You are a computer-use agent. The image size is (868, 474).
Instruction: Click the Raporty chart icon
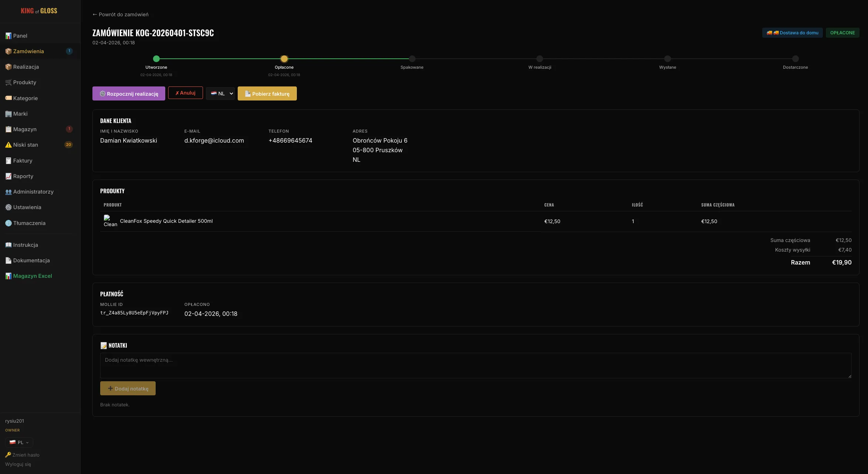[8, 176]
